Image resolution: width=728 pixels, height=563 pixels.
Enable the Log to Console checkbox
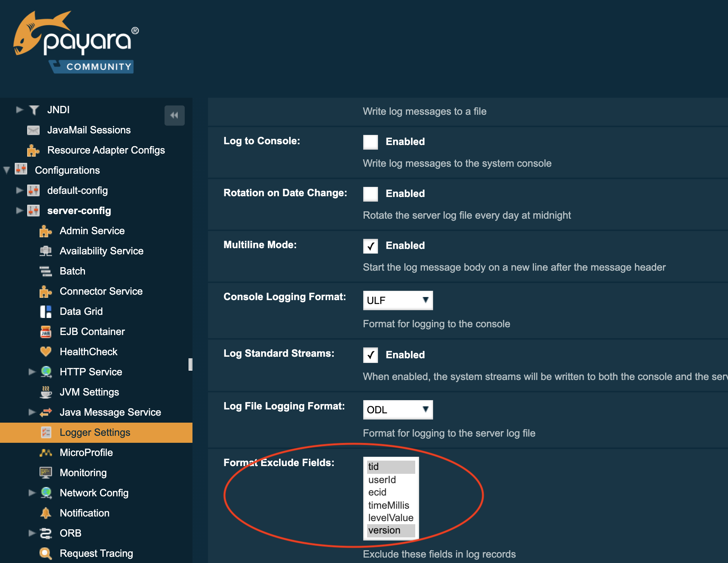pyautogui.click(x=370, y=142)
